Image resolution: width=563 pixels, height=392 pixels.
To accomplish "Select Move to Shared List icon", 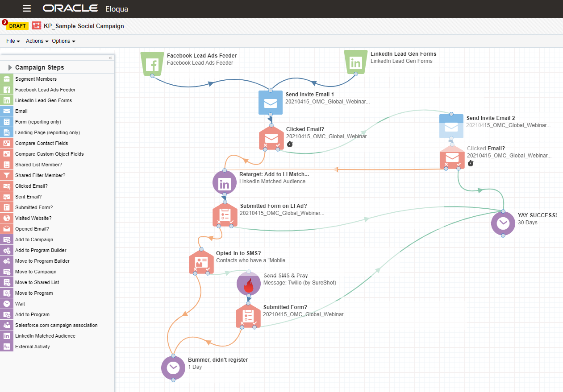I will pos(7,282).
